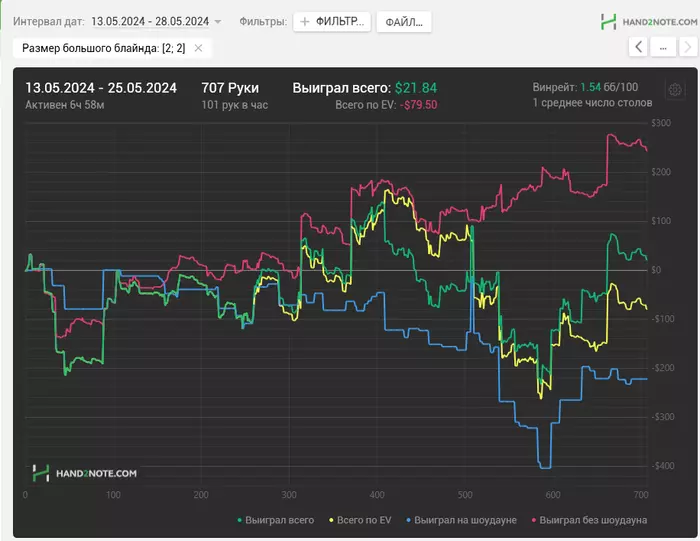
Task: Open the ellipsis options button
Action: (x=663, y=46)
